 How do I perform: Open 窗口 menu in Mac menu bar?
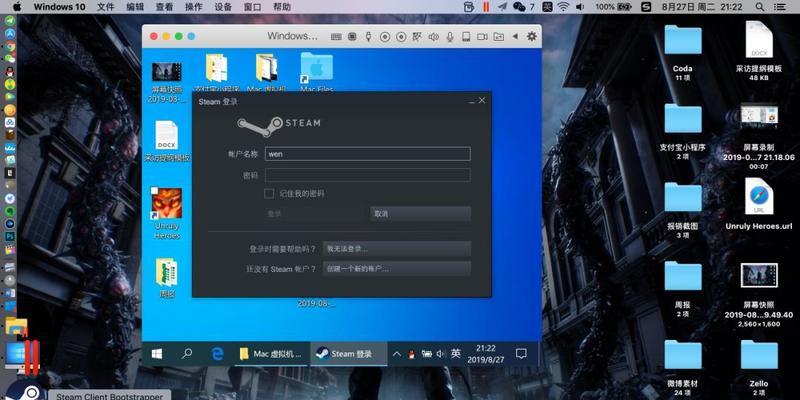(252, 7)
